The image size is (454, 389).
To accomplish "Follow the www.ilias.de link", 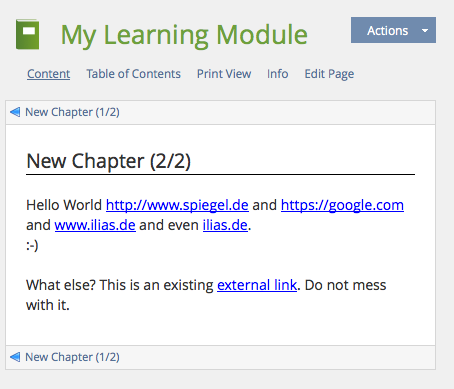I will click(95, 225).
